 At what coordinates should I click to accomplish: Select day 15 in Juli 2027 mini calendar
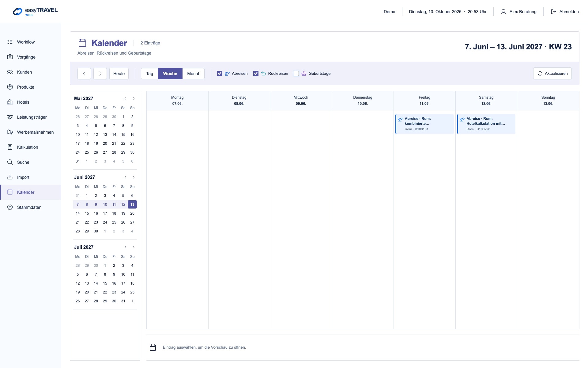105,283
